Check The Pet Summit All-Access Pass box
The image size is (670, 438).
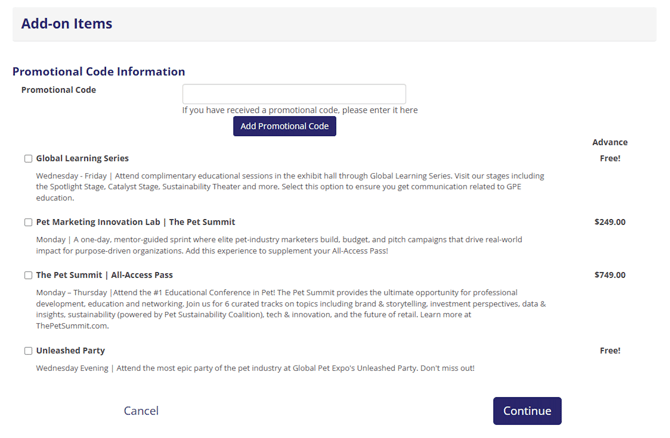tap(28, 275)
